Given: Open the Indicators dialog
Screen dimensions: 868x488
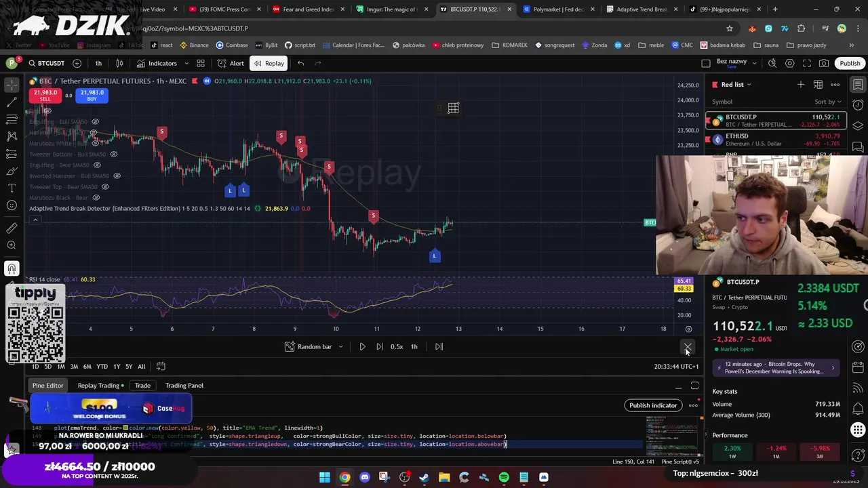Looking at the screenshot, I should pyautogui.click(x=157, y=63).
